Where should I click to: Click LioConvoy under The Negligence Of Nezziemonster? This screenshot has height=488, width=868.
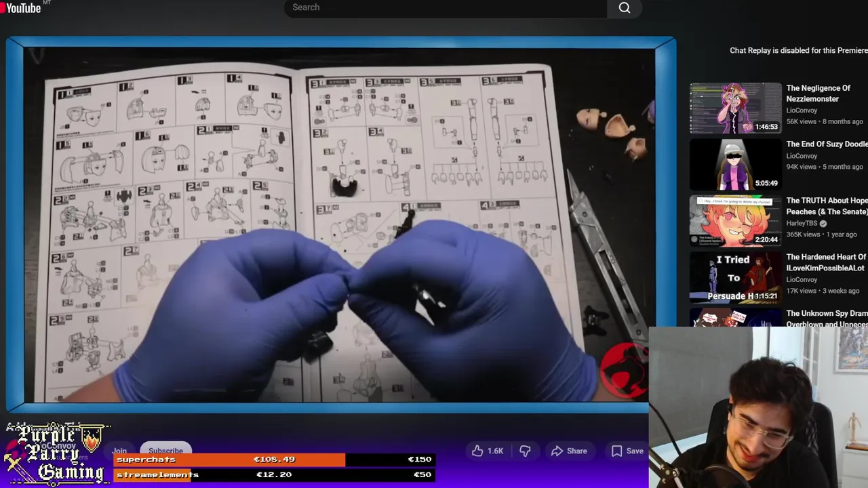(802, 110)
